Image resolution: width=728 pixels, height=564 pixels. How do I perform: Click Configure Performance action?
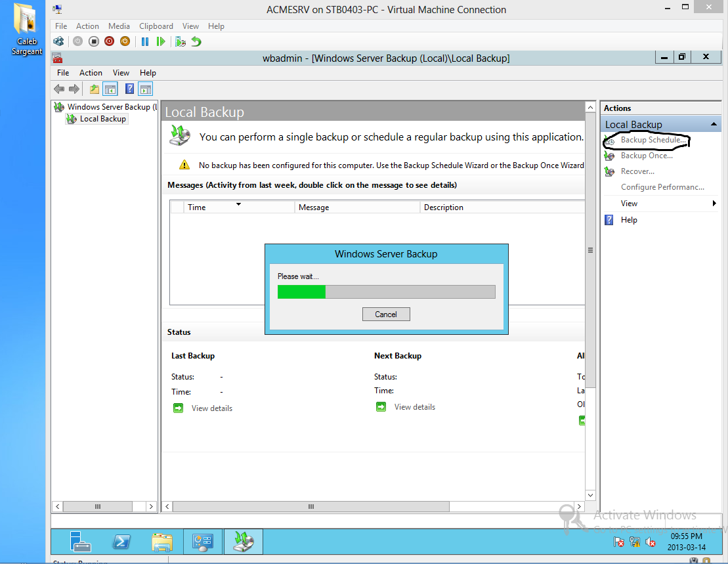click(662, 186)
